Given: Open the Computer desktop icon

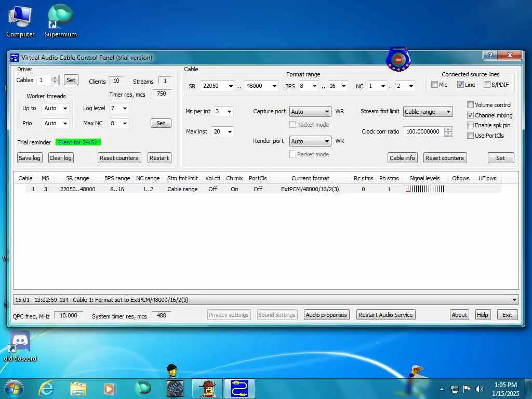Looking at the screenshot, I should (x=20, y=21).
